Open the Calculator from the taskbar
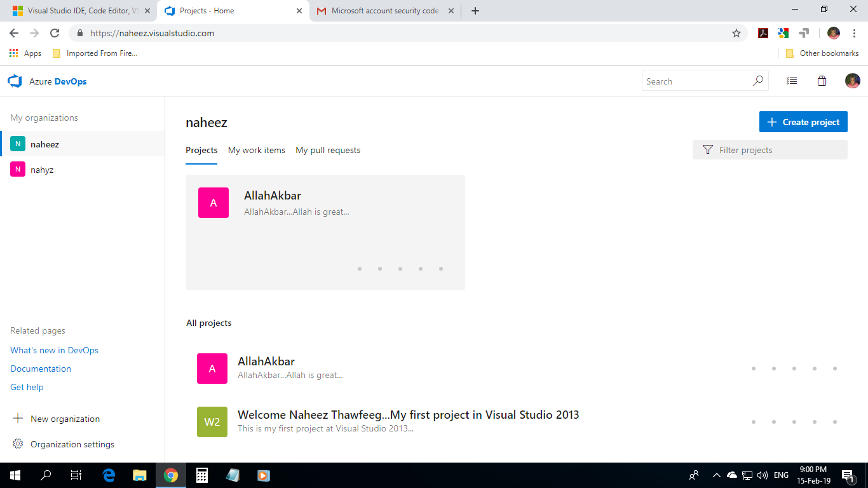The height and width of the screenshot is (488, 868). coord(202,475)
